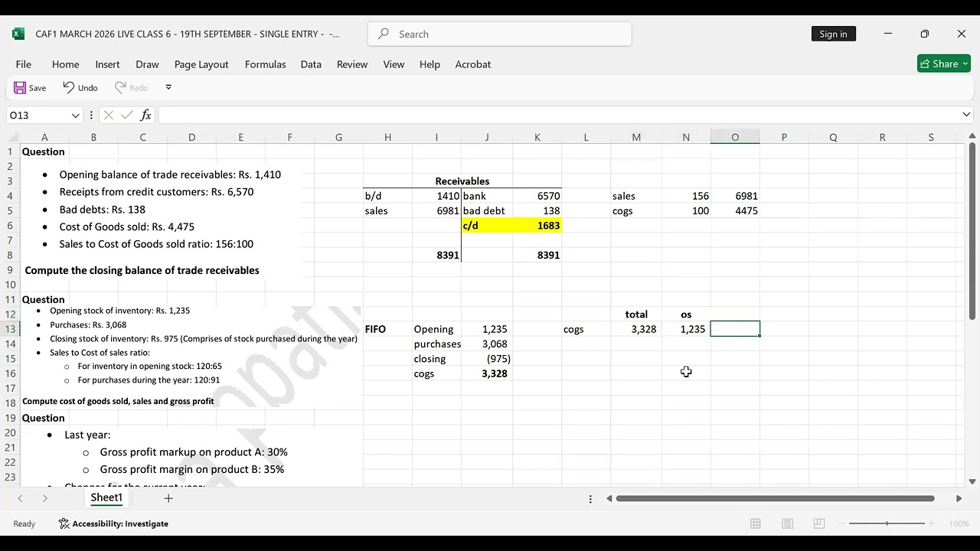Viewport: 980px width, 551px height.
Task: Go to previous sheet using the left arrow
Action: tap(21, 498)
